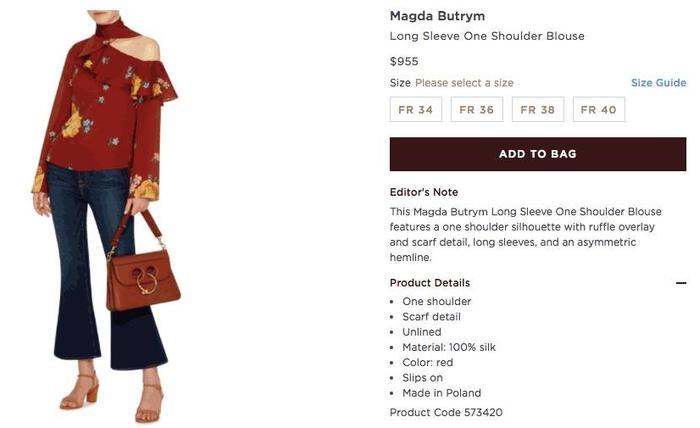This screenshot has width=700, height=428.
Task: Add the blouse to bag
Action: (538, 154)
